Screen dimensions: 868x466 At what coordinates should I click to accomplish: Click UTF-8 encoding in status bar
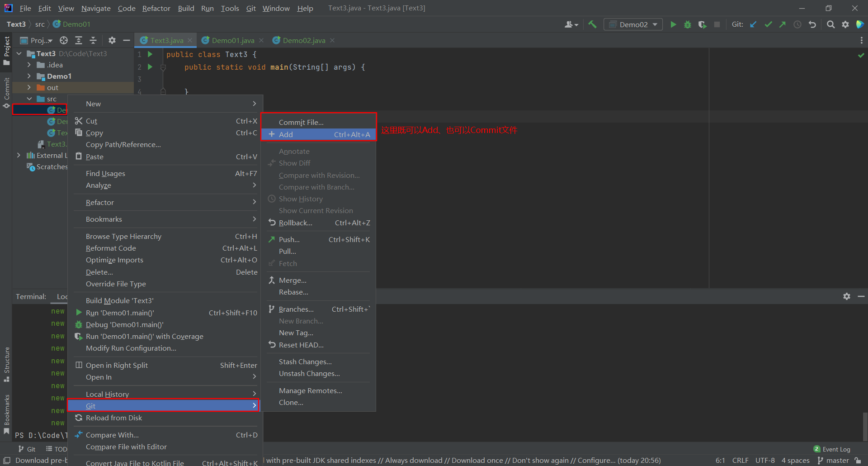(765, 460)
